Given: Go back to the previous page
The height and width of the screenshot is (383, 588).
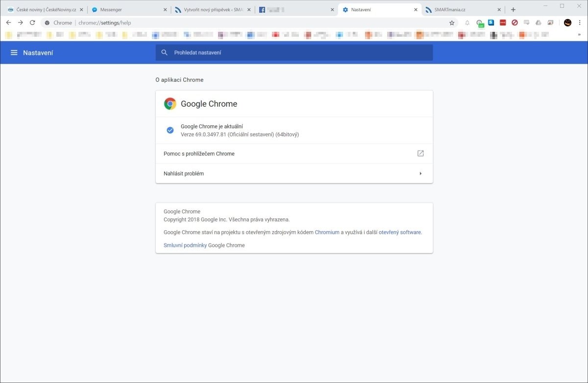Looking at the screenshot, I should coord(8,23).
